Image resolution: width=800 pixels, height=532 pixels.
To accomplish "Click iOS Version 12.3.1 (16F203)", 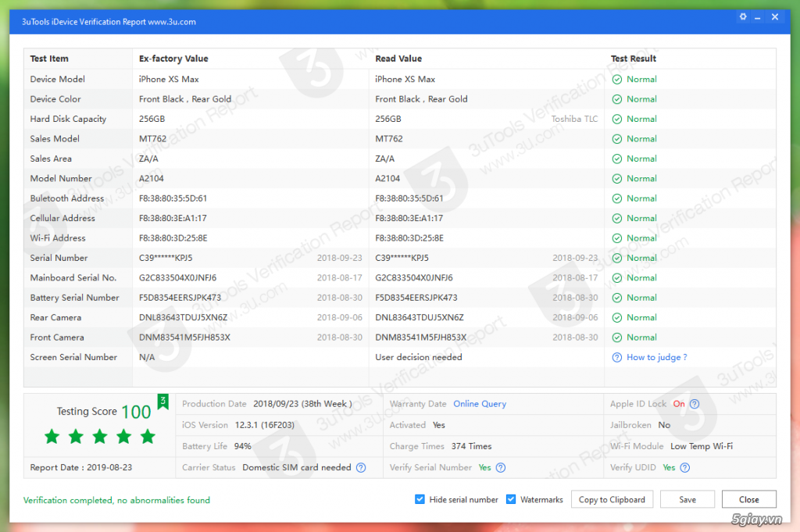I will pyautogui.click(x=264, y=426).
